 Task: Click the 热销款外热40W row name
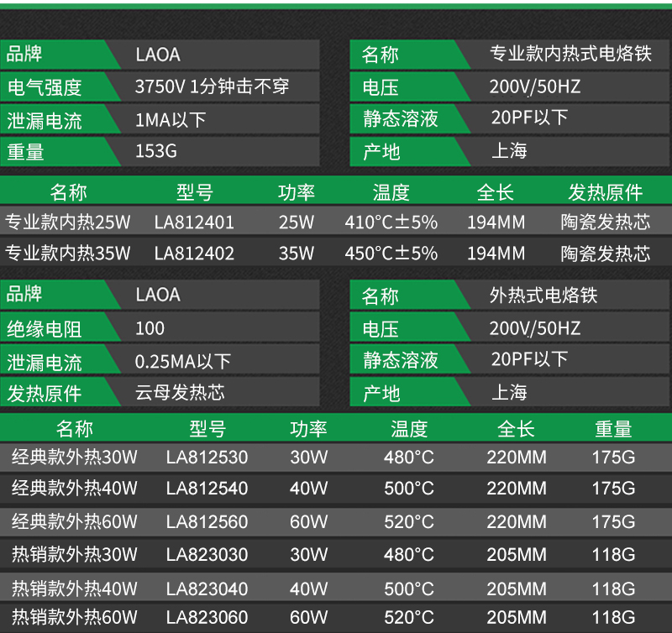[x=75, y=588]
